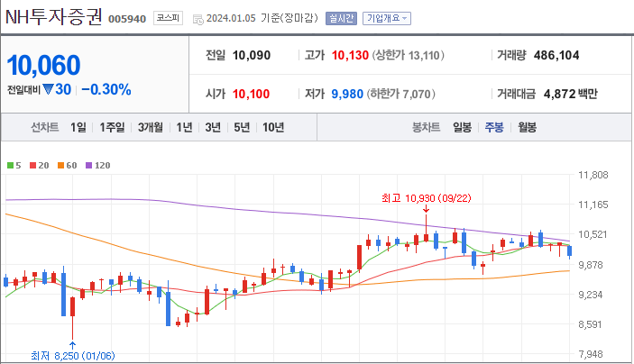Click the 최고 10,930 (09/22) high marker
This screenshot has height=364, width=634.
click(x=427, y=198)
